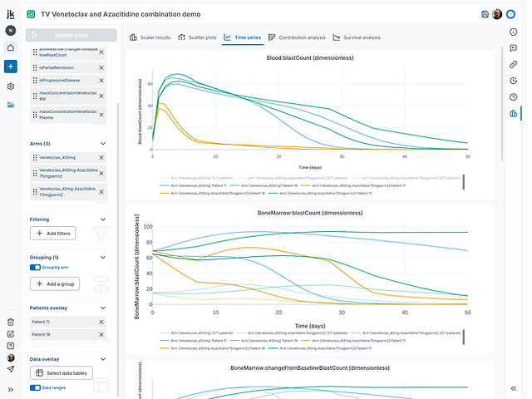532x399 pixels.
Task: Click the Venetoclax_400mg-Azacitidine 75mgperm2 drag handle
Action: pos(35,173)
